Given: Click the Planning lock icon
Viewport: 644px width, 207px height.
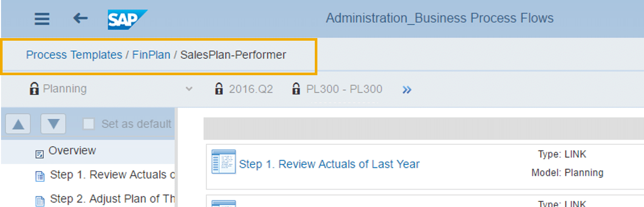Looking at the screenshot, I should (34, 89).
